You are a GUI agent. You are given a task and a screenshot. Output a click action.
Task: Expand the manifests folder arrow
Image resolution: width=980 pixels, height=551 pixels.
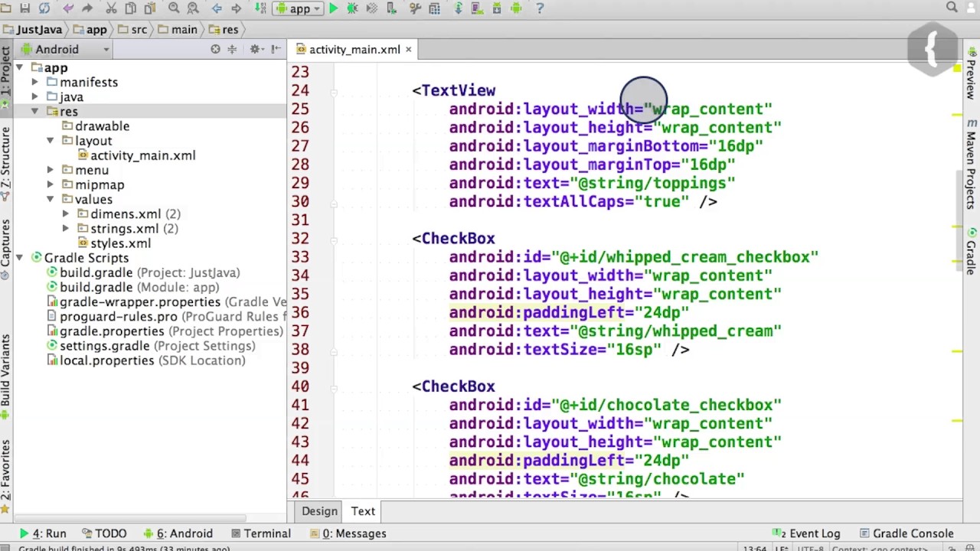pyautogui.click(x=35, y=82)
